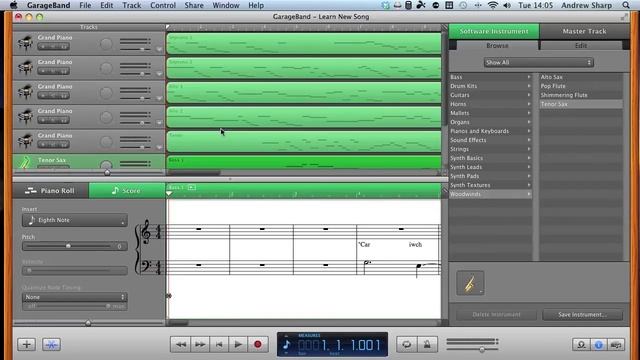Open Spotlight search in the menu bar
Viewport: 640px width, 360px height.
pyautogui.click(x=626, y=5)
